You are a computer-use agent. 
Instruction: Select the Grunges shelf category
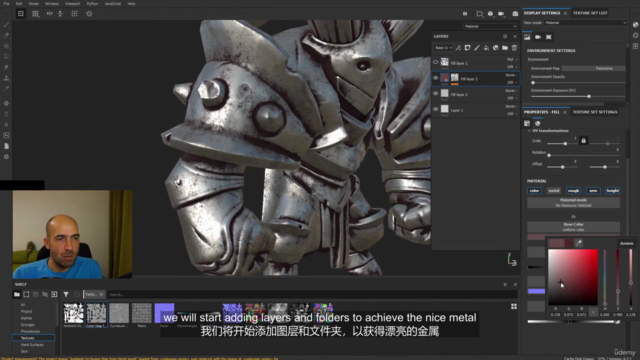[x=28, y=324]
